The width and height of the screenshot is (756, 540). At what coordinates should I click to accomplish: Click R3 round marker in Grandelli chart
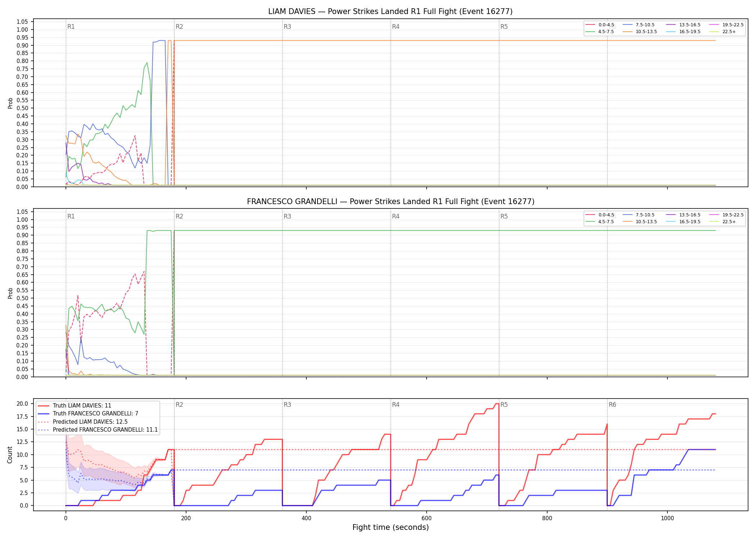(287, 216)
